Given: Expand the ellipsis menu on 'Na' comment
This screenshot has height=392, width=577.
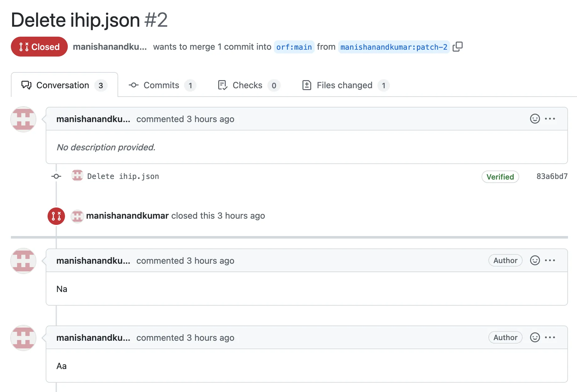Looking at the screenshot, I should tap(550, 261).
